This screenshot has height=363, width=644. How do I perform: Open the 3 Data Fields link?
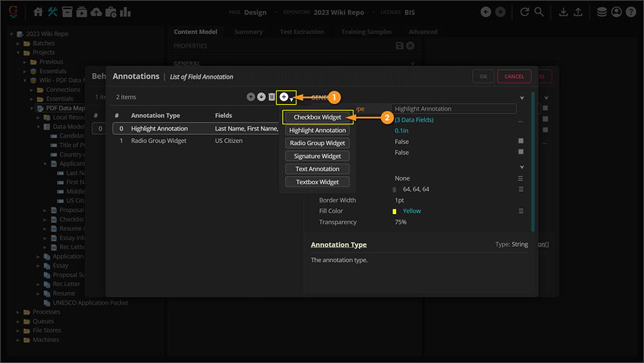pyautogui.click(x=414, y=120)
